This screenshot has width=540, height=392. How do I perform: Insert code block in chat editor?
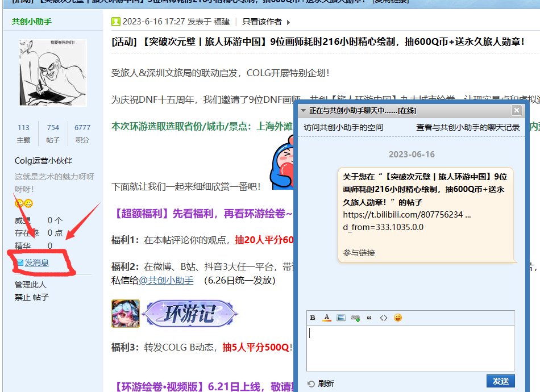[383, 318]
